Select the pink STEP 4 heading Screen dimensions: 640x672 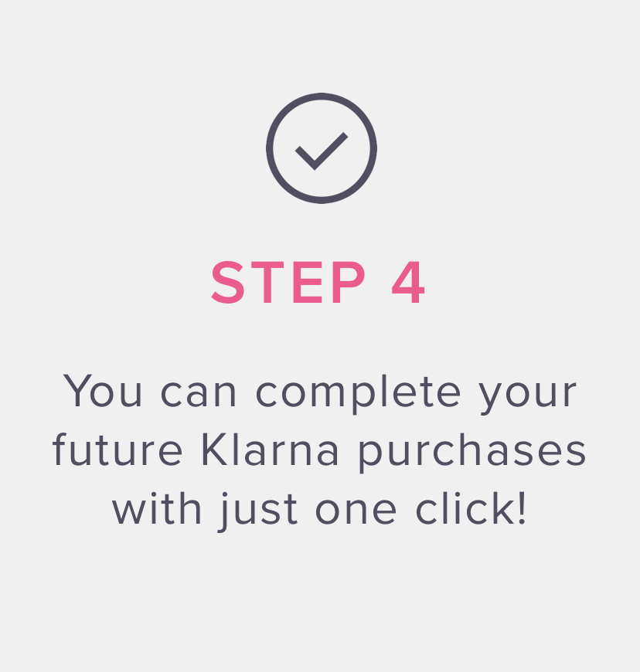tap(318, 283)
